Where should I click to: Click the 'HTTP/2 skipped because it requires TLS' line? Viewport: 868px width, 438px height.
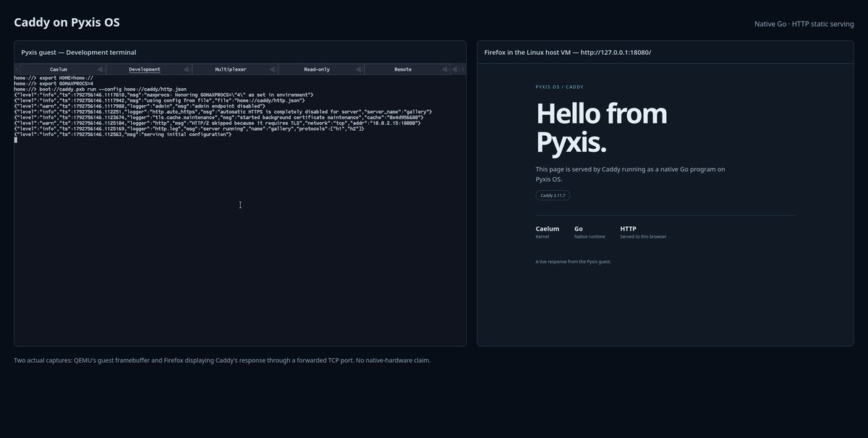(x=217, y=124)
